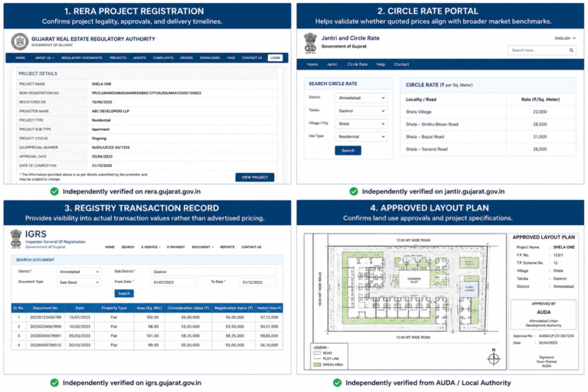Click the green check next to jantir.gujarat.gov.in
588x392 pixels.
pos(354,191)
